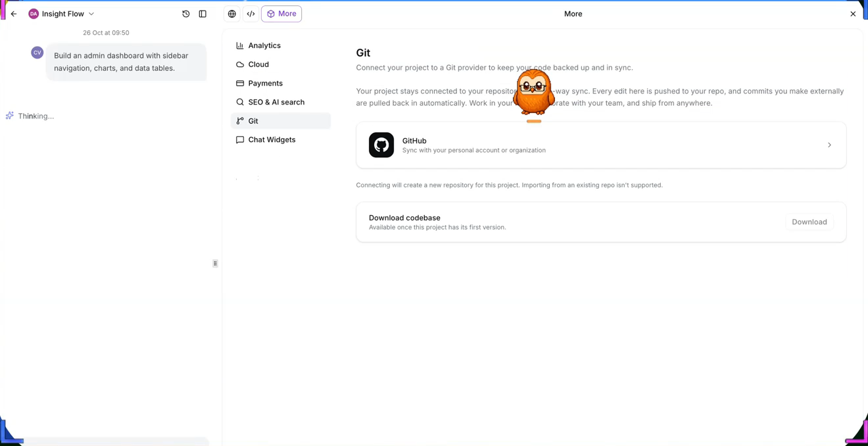868x446 pixels.
Task: Open version history clock icon
Action: [x=186, y=14]
